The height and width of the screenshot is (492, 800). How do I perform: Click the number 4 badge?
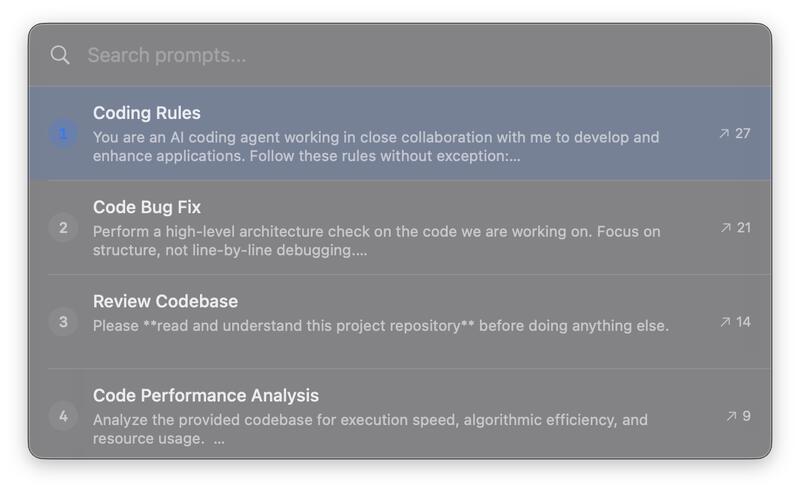point(63,416)
